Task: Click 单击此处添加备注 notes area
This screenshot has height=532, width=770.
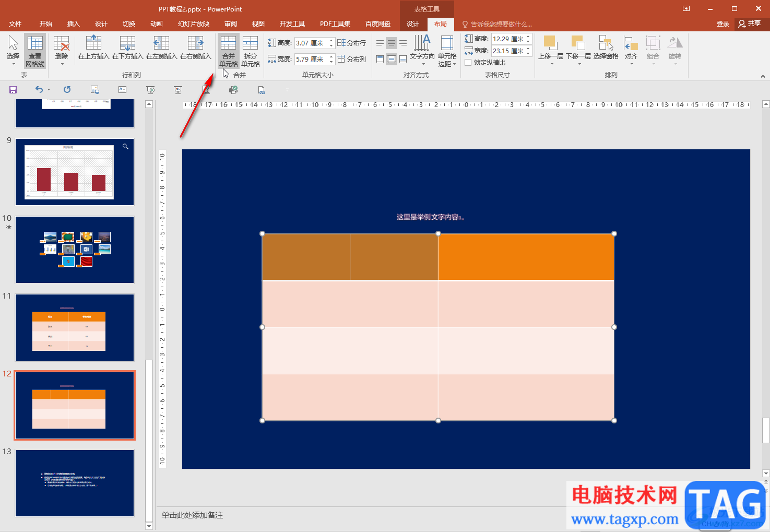Action: [x=193, y=515]
